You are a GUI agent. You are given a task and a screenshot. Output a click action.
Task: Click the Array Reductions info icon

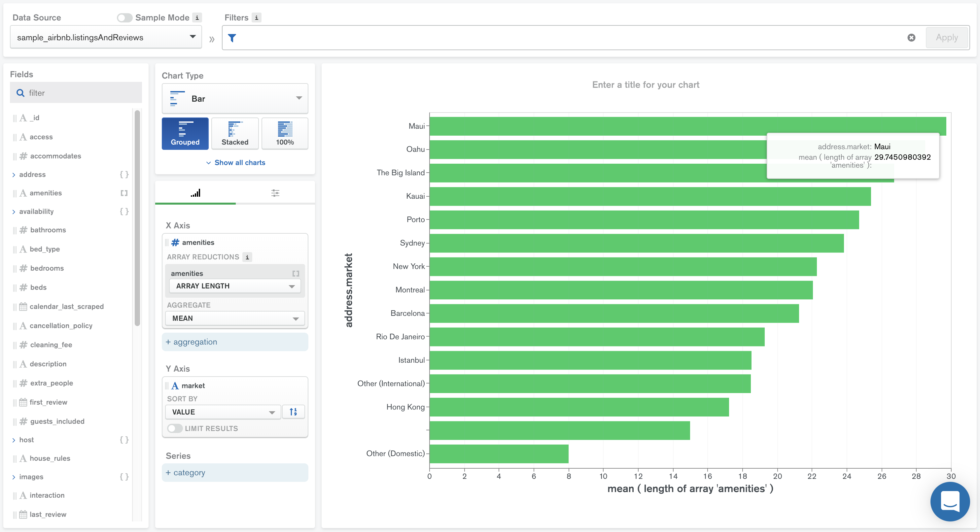tap(247, 257)
